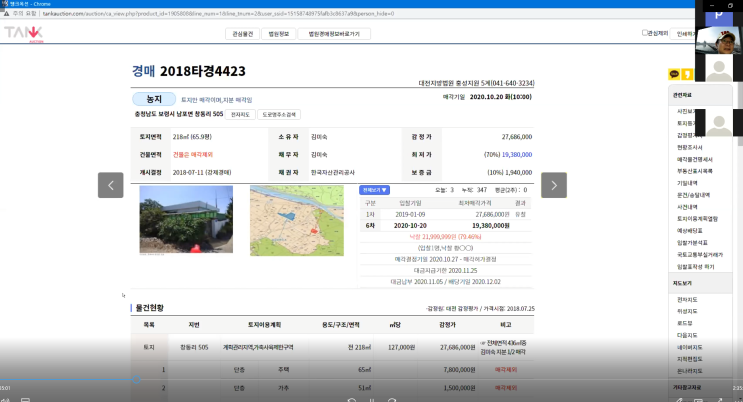Image resolution: width=743 pixels, height=402 pixels.
Task: Click the case title 2018타경4423
Action: (x=202, y=72)
